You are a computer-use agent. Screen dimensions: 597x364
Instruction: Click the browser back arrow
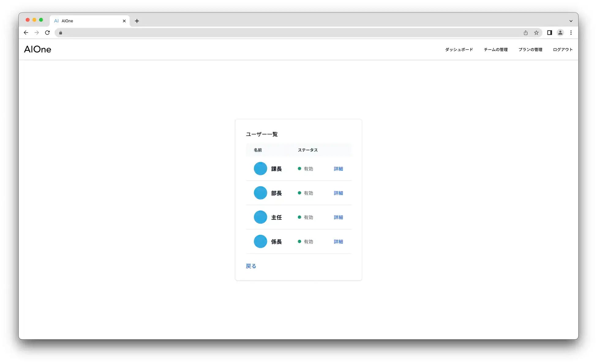[x=26, y=33]
